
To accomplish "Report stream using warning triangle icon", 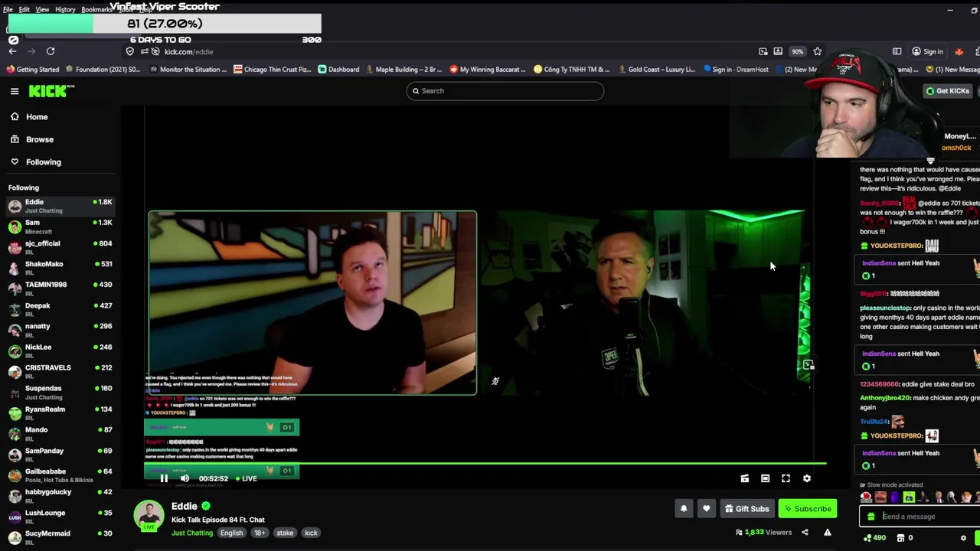I will [x=827, y=533].
